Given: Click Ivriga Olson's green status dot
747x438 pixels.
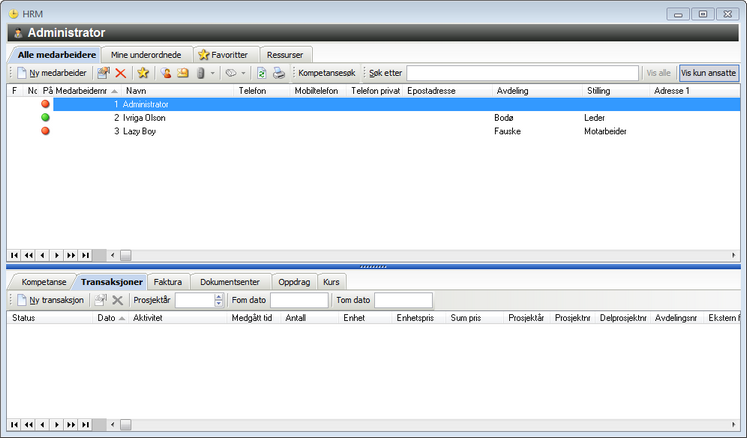Looking at the screenshot, I should 45,117.
